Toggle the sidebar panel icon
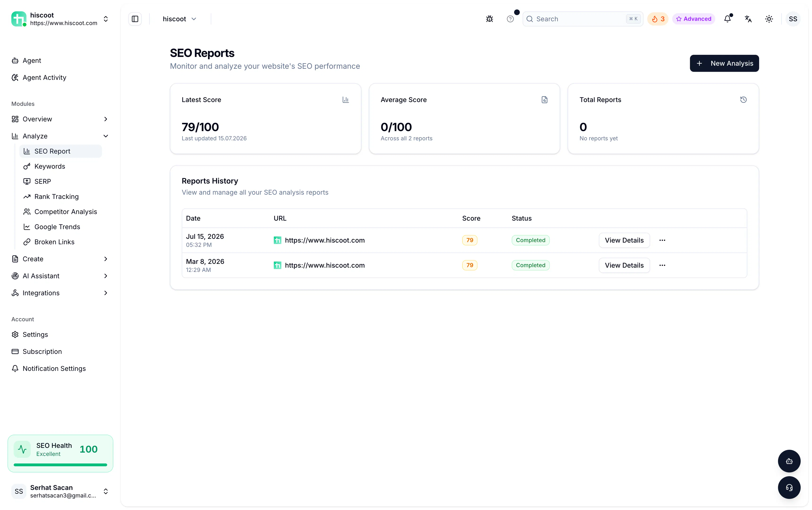Screen dimensions: 812x510 [x=135, y=19]
